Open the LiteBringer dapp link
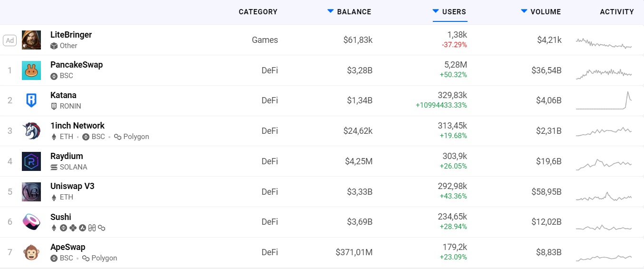This screenshot has width=644, height=269. tap(71, 35)
